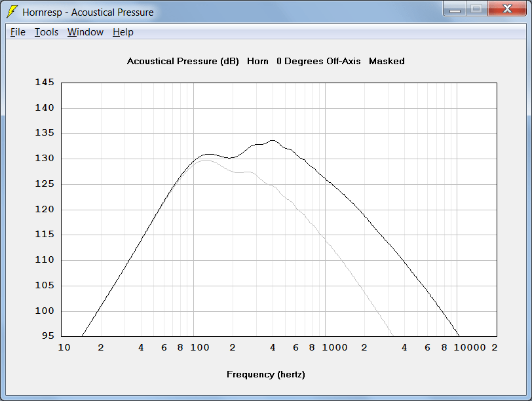Click the 115 dB y-axis value
532x401 pixels.
coord(45,234)
